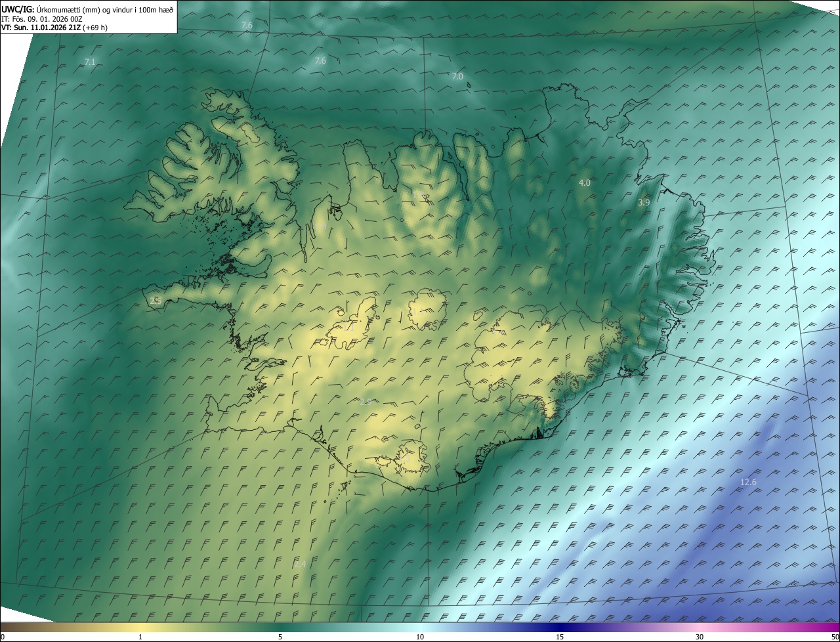Click the 12.6 value label over the sea
Viewport: 840px width, 642px height.
[748, 482]
